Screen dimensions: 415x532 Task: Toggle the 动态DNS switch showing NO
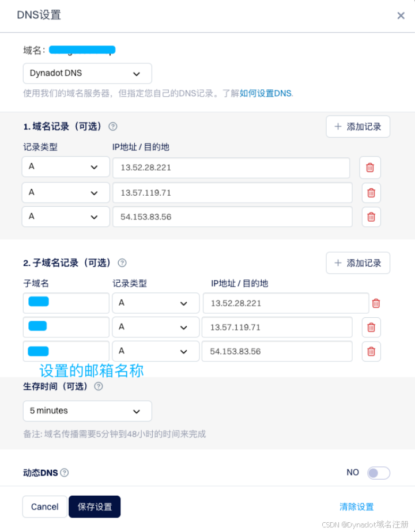click(x=378, y=473)
